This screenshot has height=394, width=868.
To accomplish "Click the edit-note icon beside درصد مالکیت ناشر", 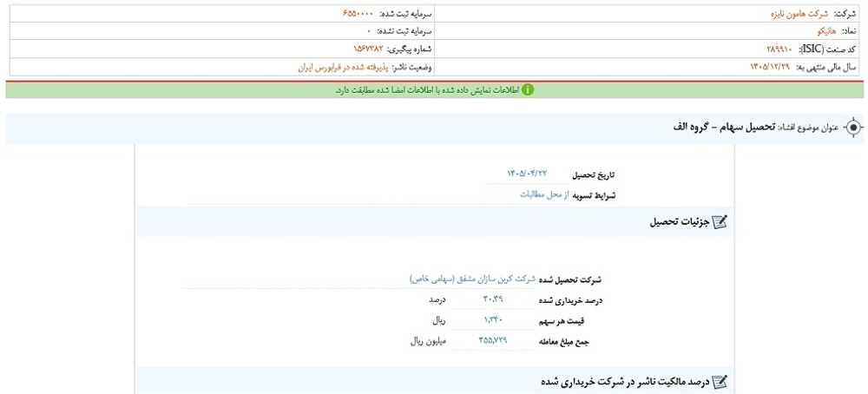I will (x=720, y=381).
